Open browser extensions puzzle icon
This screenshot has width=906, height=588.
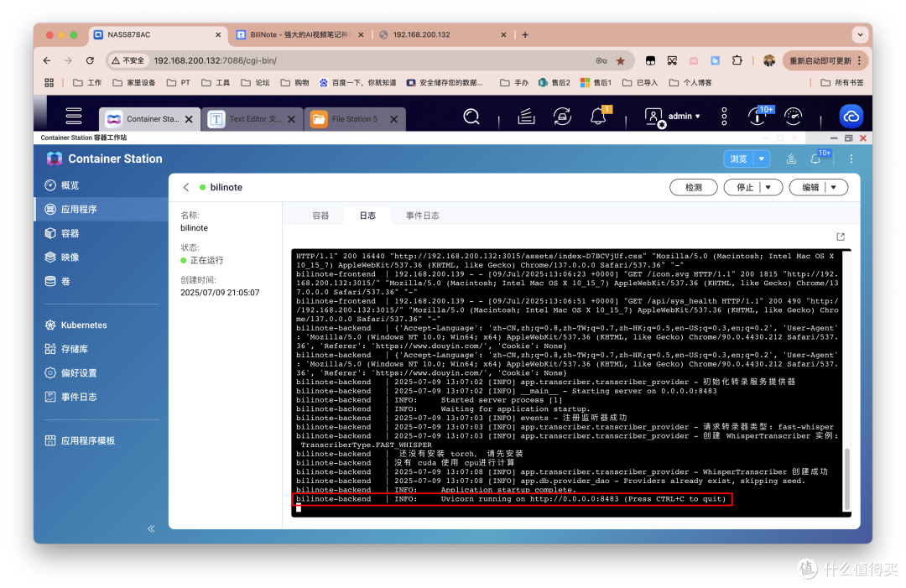[737, 60]
